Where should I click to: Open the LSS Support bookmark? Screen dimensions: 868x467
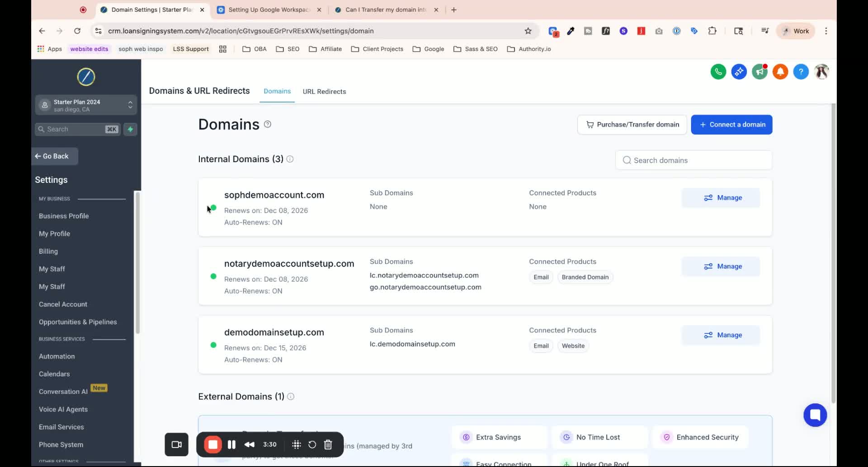pos(191,49)
